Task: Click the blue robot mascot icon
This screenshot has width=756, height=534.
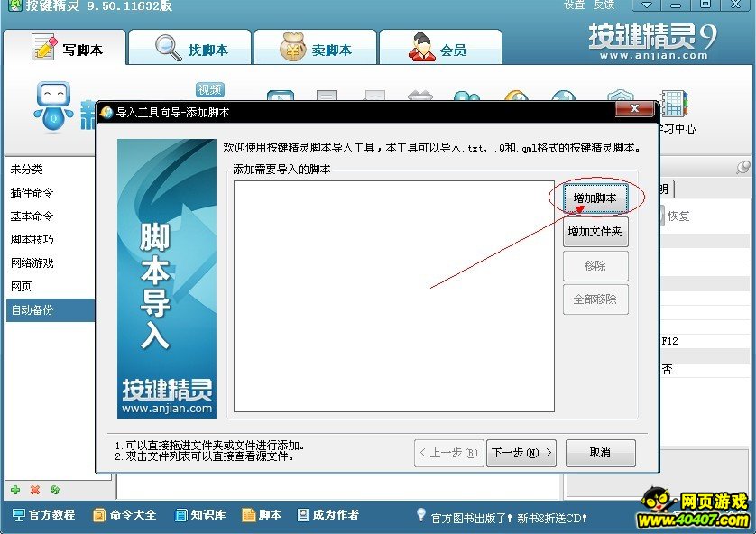Action: (x=53, y=106)
